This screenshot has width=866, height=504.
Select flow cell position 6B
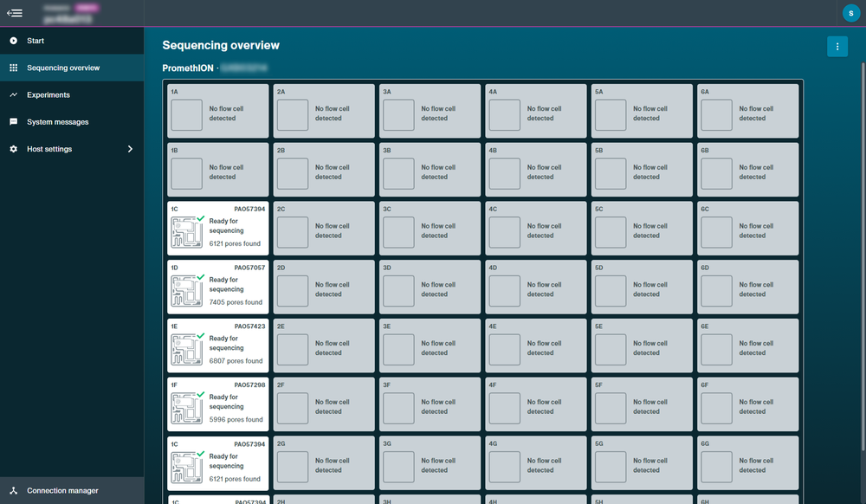(748, 170)
